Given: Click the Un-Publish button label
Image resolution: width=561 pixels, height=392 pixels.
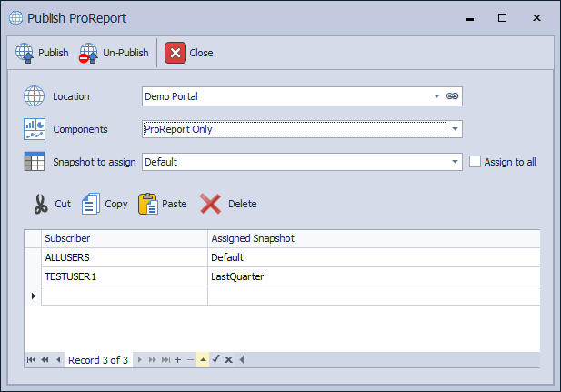Looking at the screenshot, I should coord(125,53).
